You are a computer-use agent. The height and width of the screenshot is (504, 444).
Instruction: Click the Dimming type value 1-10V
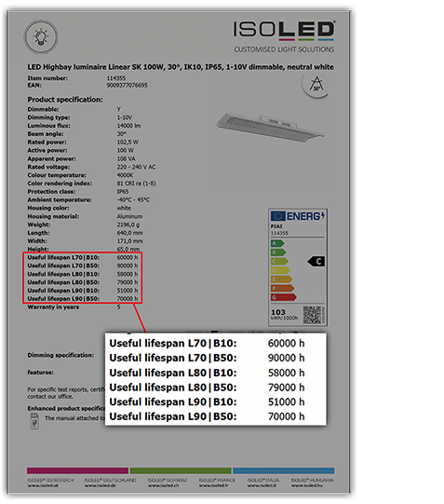(x=125, y=117)
